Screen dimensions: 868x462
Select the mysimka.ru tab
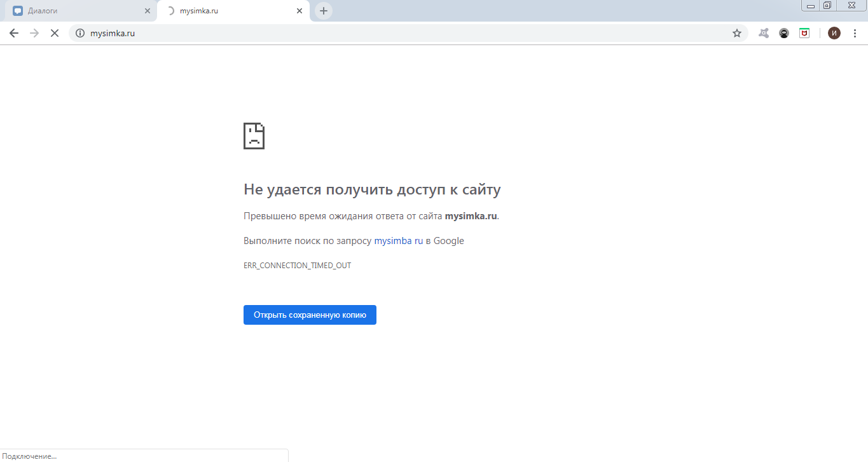pyautogui.click(x=229, y=11)
